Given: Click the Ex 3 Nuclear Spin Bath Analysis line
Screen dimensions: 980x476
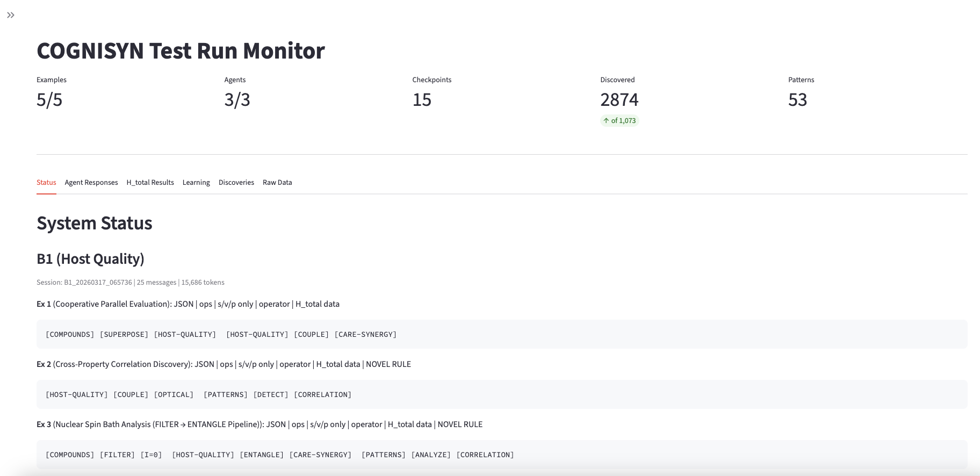Looking at the screenshot, I should point(260,424).
